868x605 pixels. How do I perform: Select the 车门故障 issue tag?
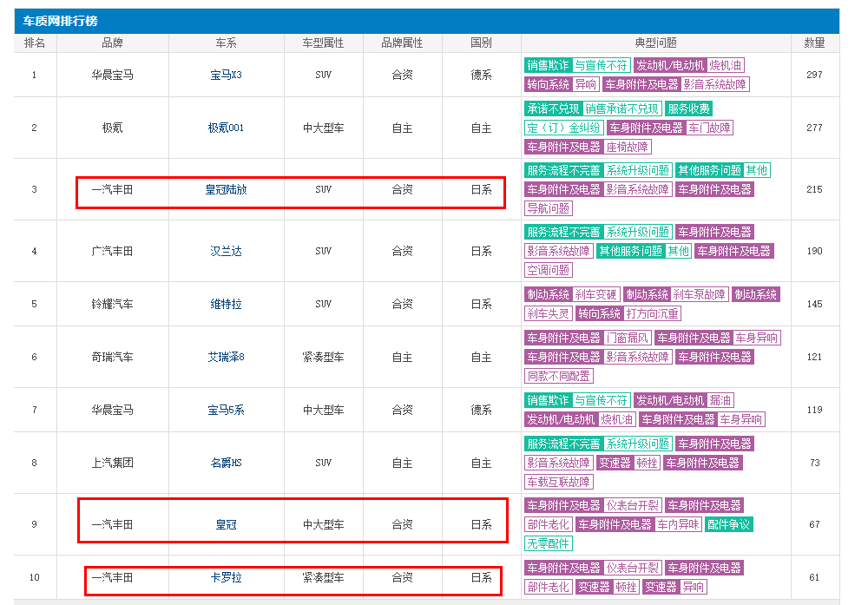click(710, 128)
